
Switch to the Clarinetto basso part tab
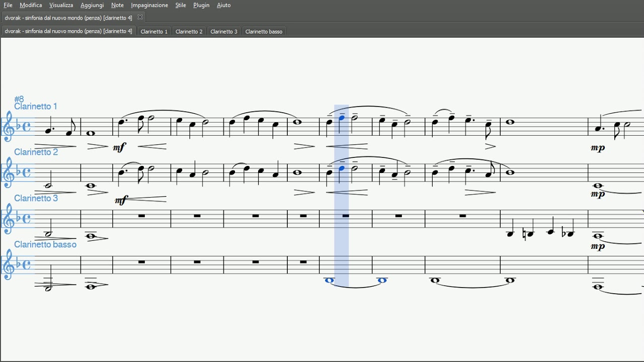(264, 31)
